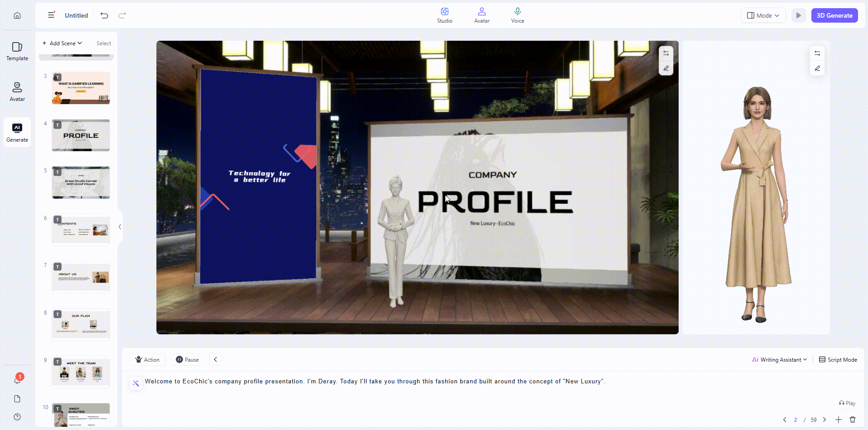Select scene 5 Great Studio thumbnail

click(x=81, y=183)
